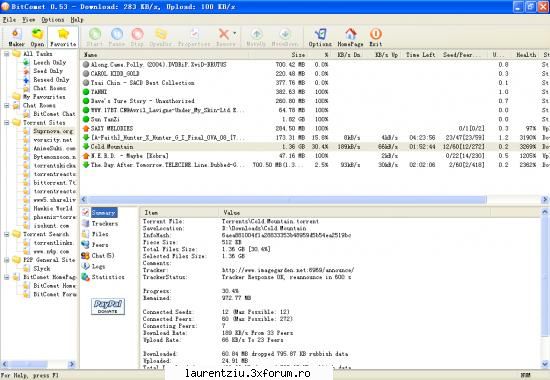The image size is (550, 380).
Task: Open Suprnova.org site in tree
Action: coord(53,131)
